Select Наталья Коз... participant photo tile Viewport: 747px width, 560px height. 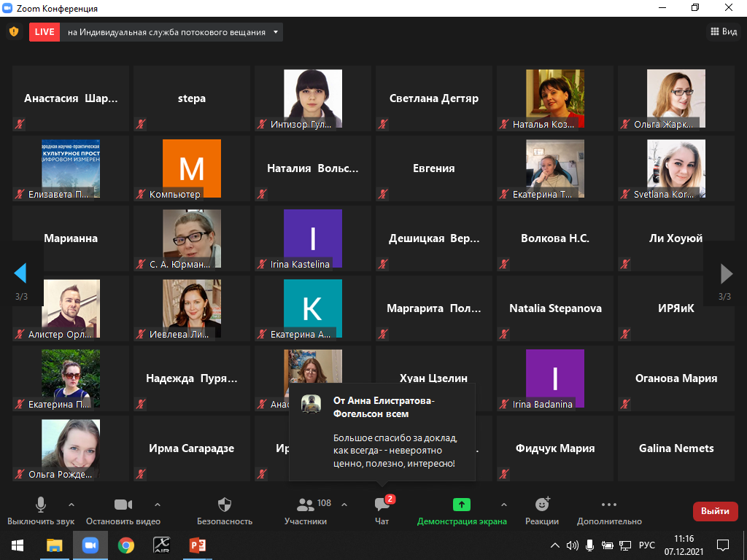click(x=555, y=98)
